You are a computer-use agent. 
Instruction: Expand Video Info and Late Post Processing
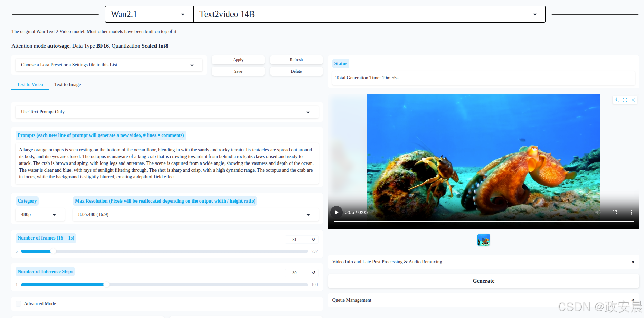483,262
